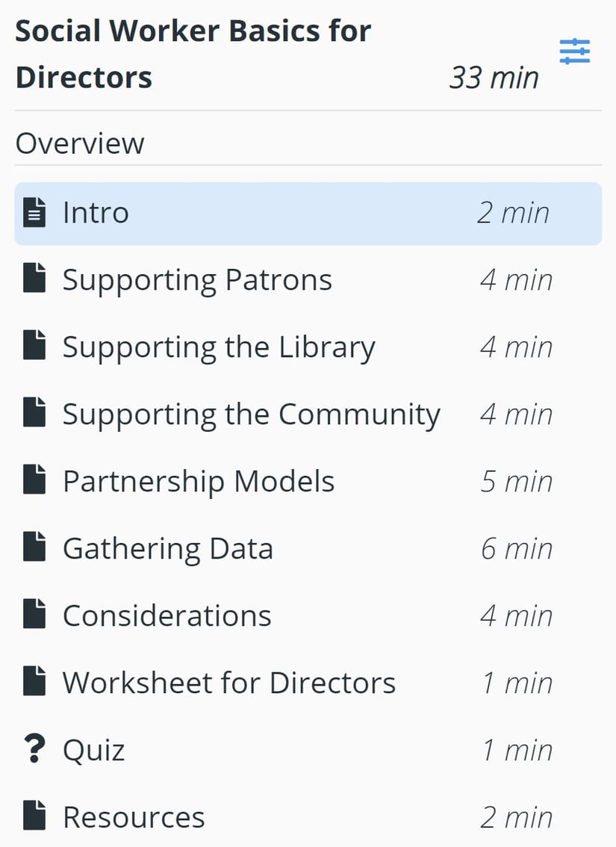Click the document icon for Supporting the Library
The width and height of the screenshot is (616, 847).
[x=34, y=347]
